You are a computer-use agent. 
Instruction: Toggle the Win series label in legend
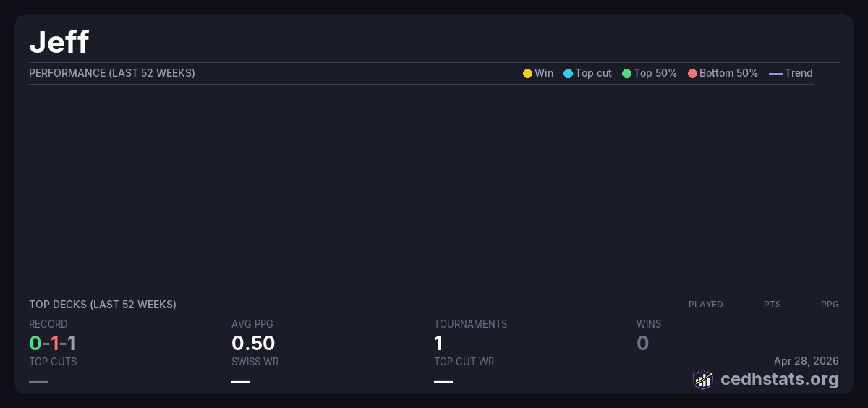544,73
